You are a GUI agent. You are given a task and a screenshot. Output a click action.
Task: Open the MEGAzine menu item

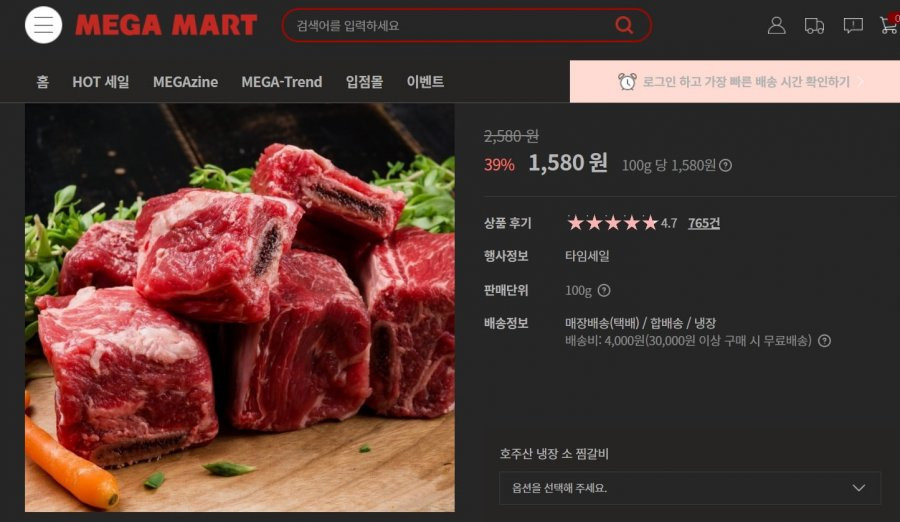point(185,82)
